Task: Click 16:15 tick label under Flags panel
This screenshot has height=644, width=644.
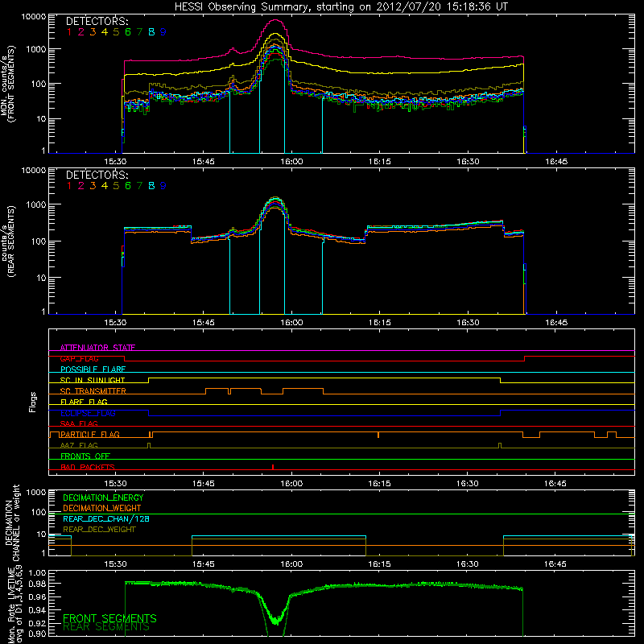Action: click(x=379, y=484)
